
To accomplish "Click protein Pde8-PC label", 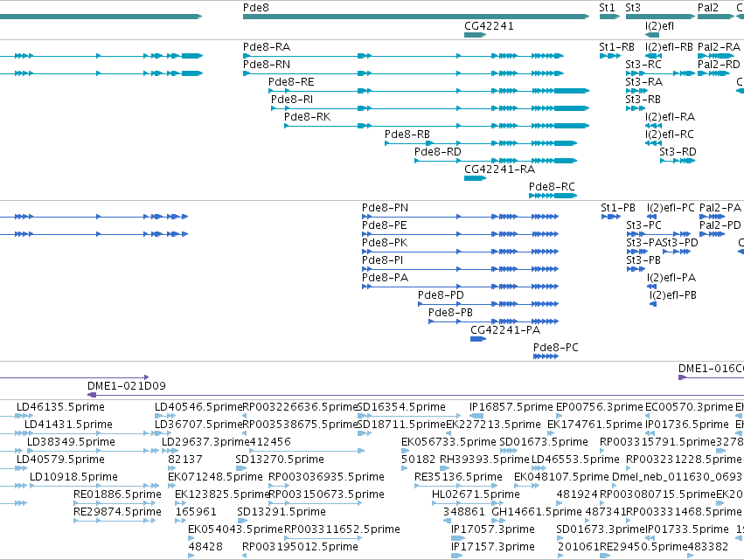I will pyautogui.click(x=556, y=348).
